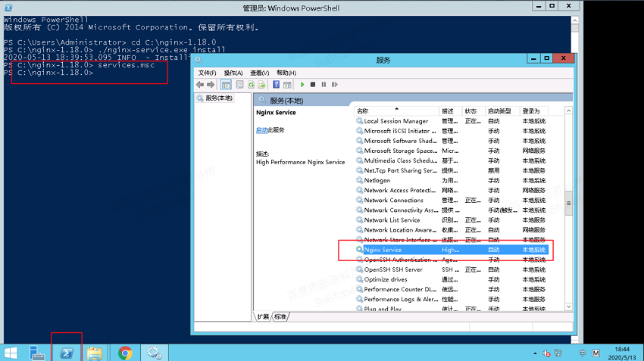This screenshot has width=644, height=361.
Task: Select Microsoft Software Shadow service row
Action: coord(452,141)
